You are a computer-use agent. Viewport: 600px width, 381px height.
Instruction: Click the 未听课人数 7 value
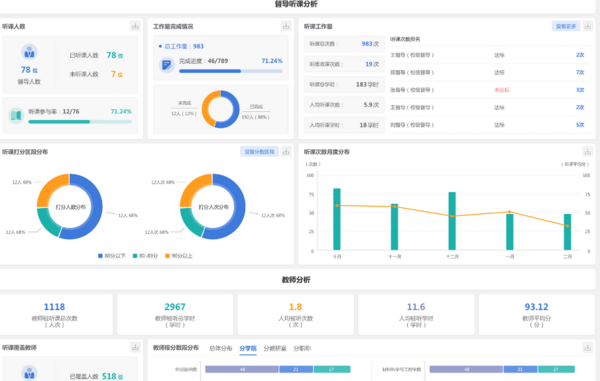click(x=117, y=74)
